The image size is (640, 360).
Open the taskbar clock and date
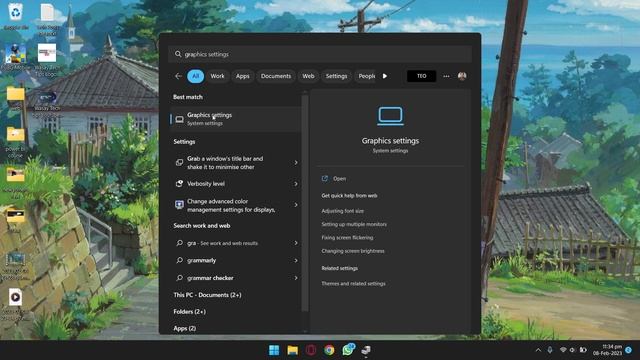click(607, 350)
